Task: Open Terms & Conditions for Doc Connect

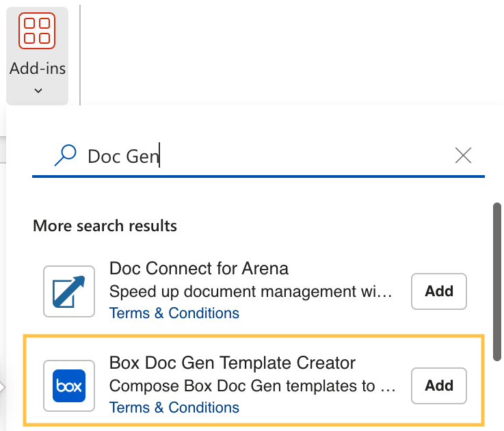Action: 174,313
